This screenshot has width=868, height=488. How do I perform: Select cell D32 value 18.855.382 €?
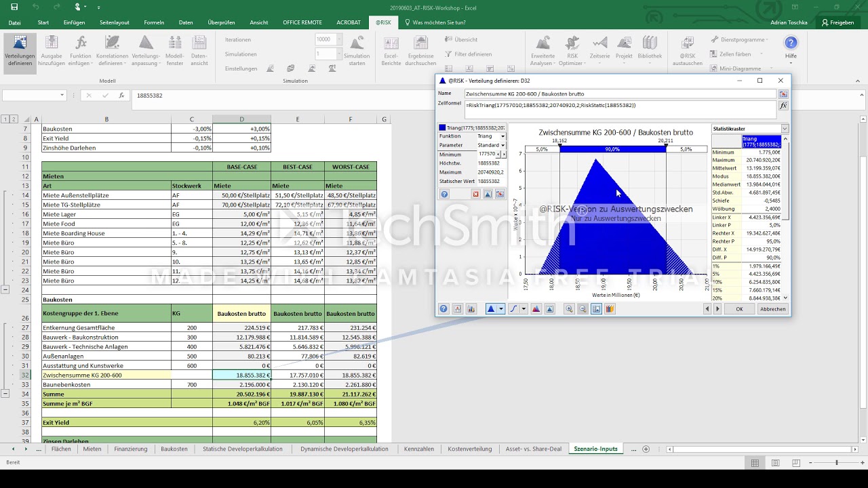(241, 375)
